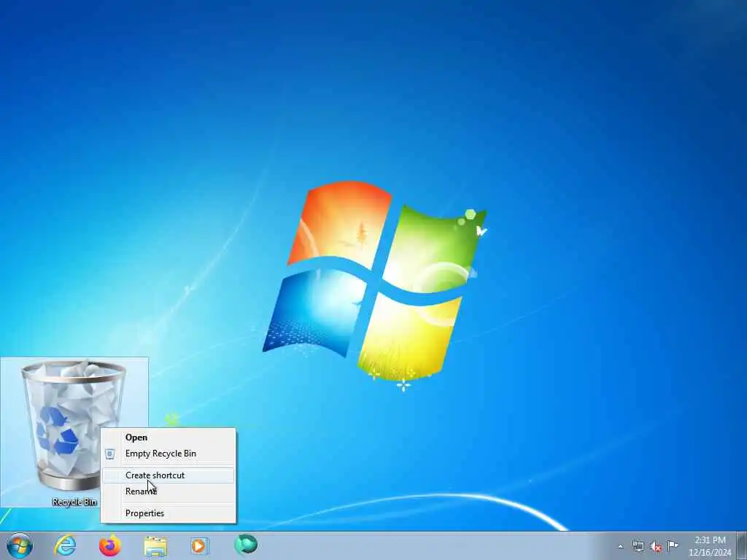Click the network status tray icon

(638, 546)
